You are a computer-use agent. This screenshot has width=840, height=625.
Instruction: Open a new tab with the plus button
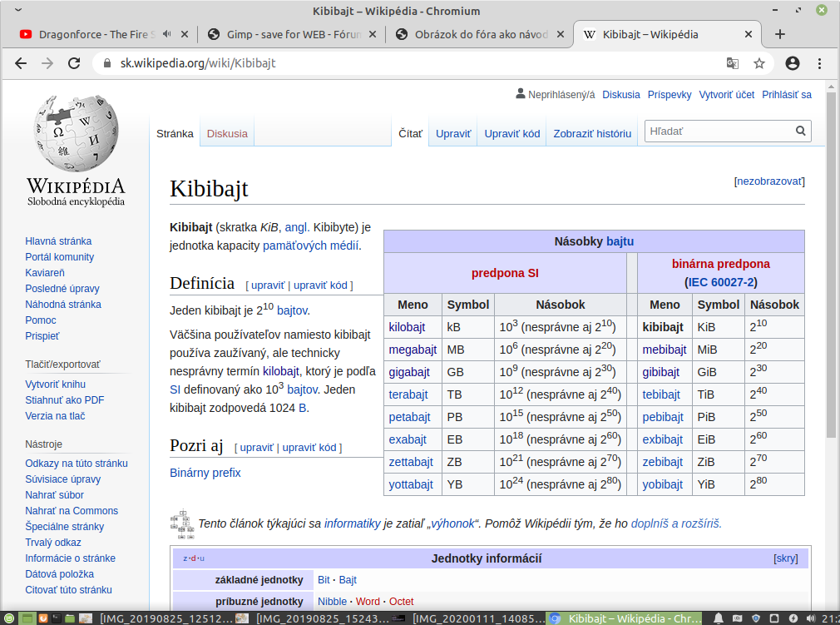pos(779,35)
